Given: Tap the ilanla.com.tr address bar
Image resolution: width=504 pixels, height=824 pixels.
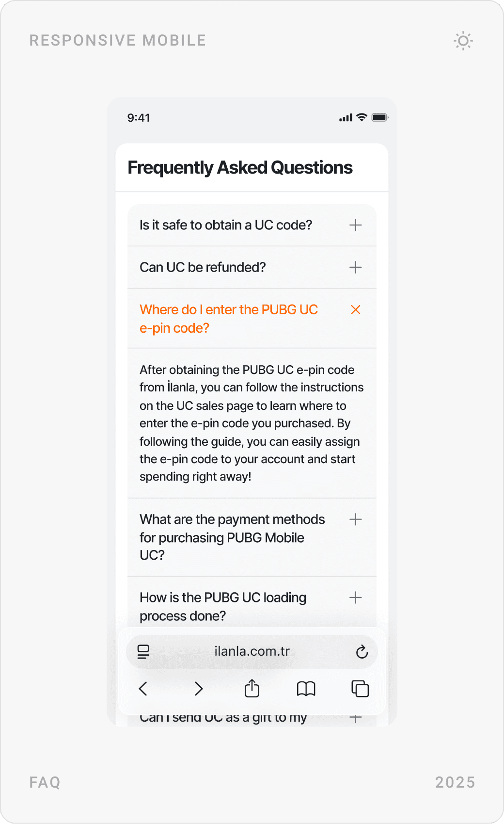Looking at the screenshot, I should coord(252,652).
